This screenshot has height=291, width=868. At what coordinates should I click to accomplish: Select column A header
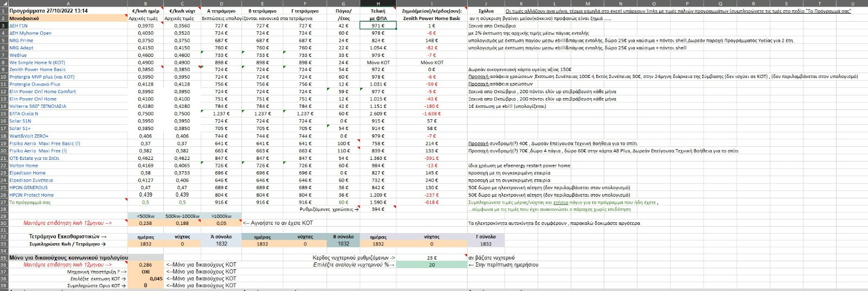click(x=68, y=3)
